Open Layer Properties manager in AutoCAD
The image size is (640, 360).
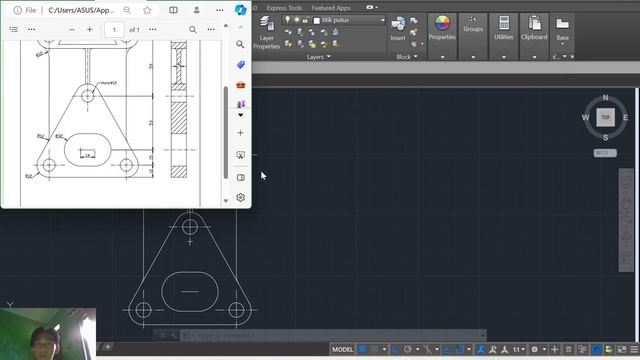267,32
